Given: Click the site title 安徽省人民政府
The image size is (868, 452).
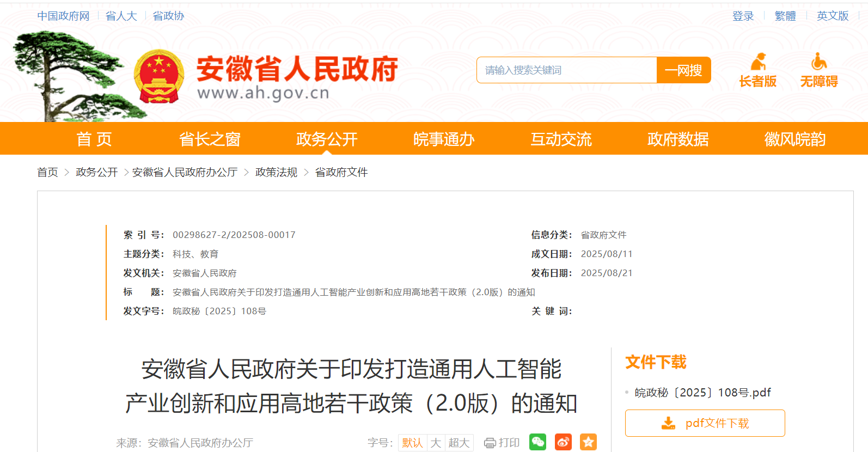Looking at the screenshot, I should pyautogui.click(x=297, y=69).
